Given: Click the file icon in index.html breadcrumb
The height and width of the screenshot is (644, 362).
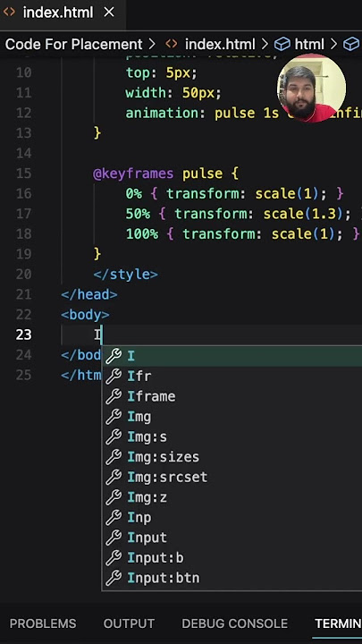Looking at the screenshot, I should point(172,44).
